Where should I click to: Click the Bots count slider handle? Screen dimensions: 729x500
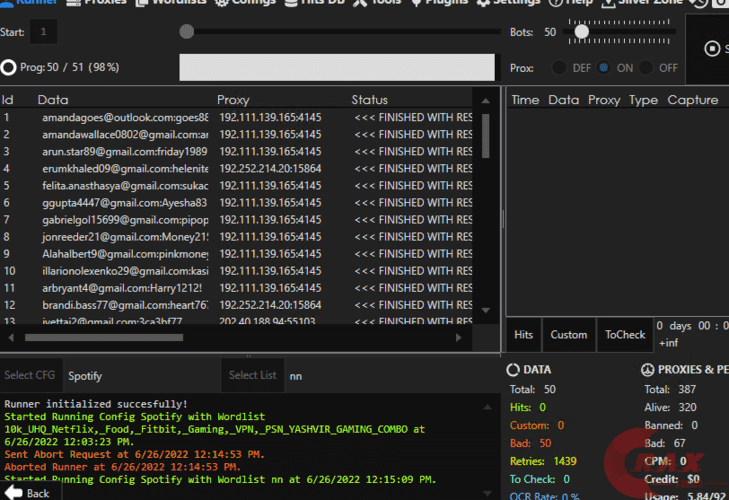(x=581, y=32)
